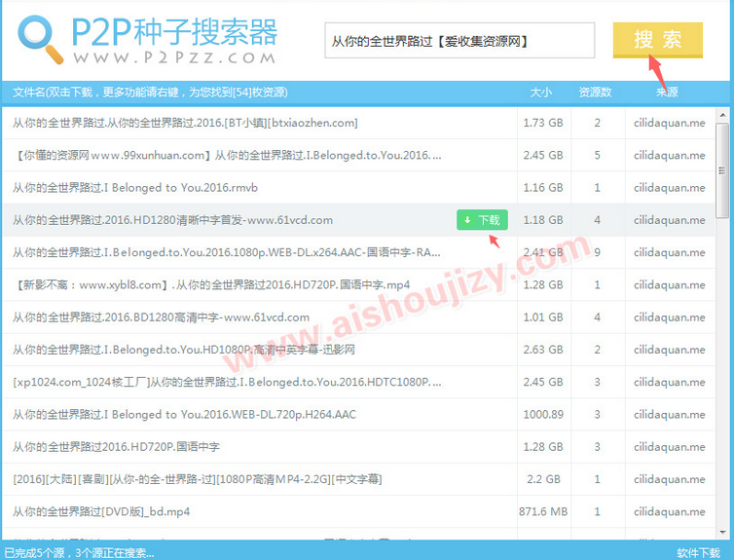This screenshot has height=560, width=734.
Task: Sort by the 大小 column header
Action: pos(540,92)
